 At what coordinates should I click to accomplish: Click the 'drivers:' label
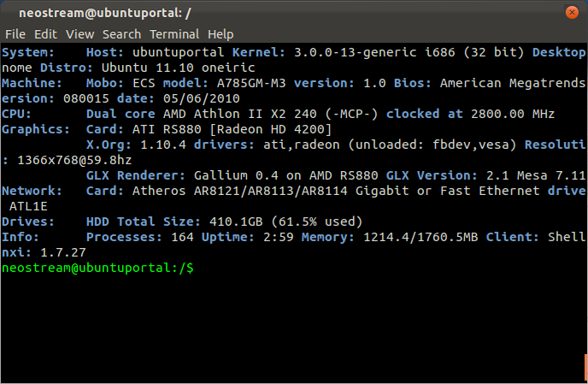[224, 145]
